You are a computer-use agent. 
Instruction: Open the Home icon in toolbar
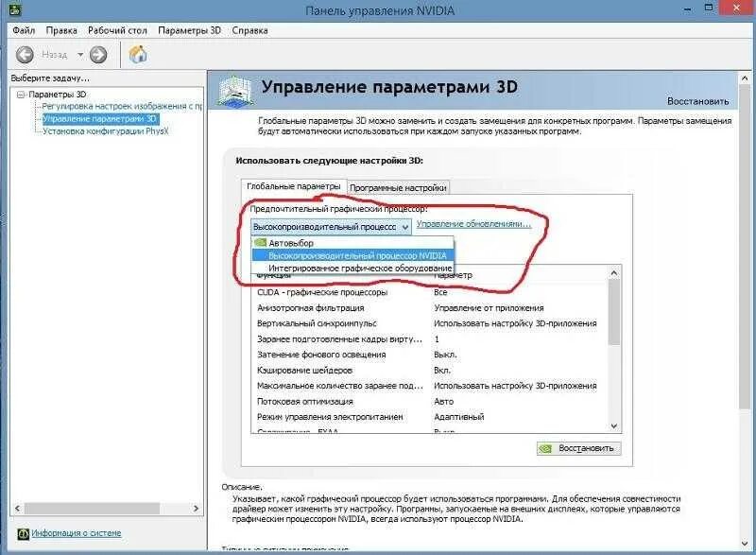tap(138, 54)
